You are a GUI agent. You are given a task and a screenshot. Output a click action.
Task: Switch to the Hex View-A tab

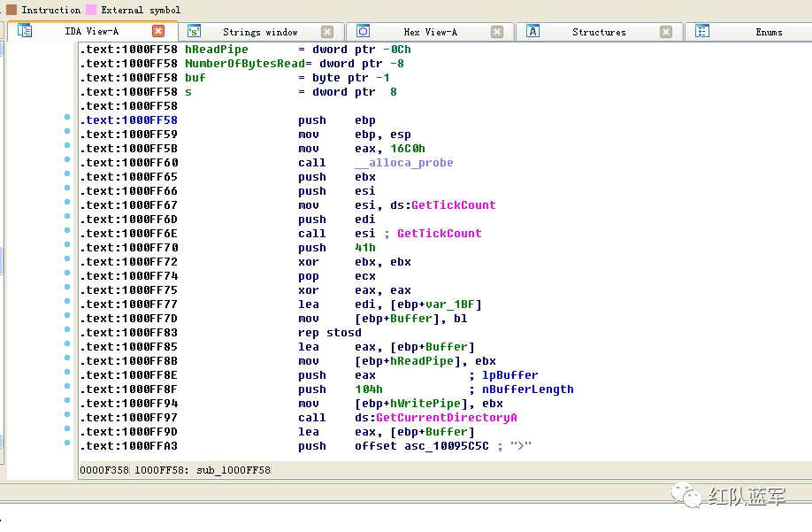click(431, 32)
